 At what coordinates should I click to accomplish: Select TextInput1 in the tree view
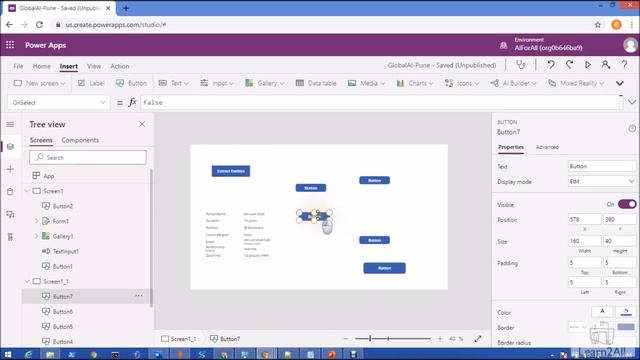pyautogui.click(x=65, y=251)
